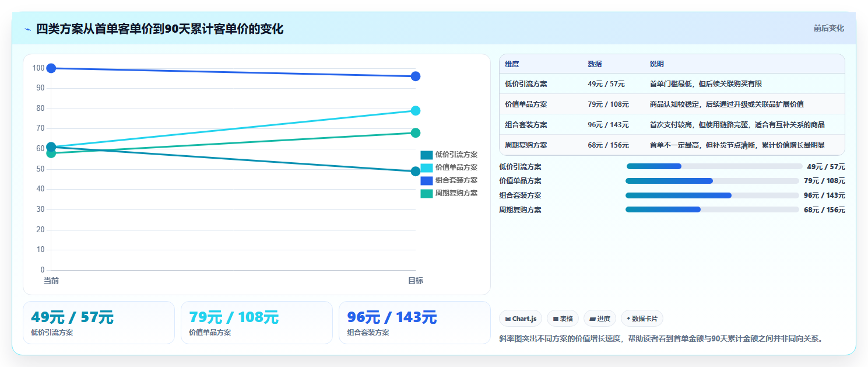Click description 首单门槛最低，但后续关联购买有限
Screen dimensions: 868x367
(x=706, y=84)
